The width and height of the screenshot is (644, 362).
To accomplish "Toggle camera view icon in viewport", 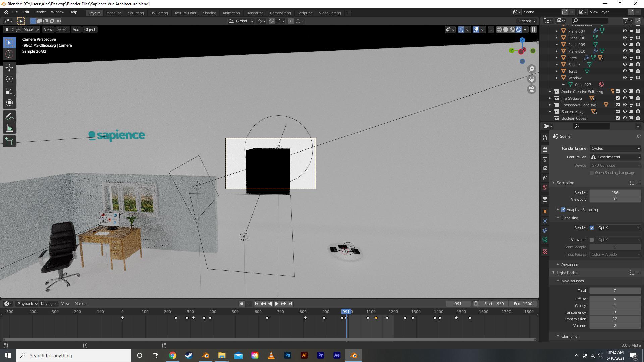I will [x=532, y=89].
